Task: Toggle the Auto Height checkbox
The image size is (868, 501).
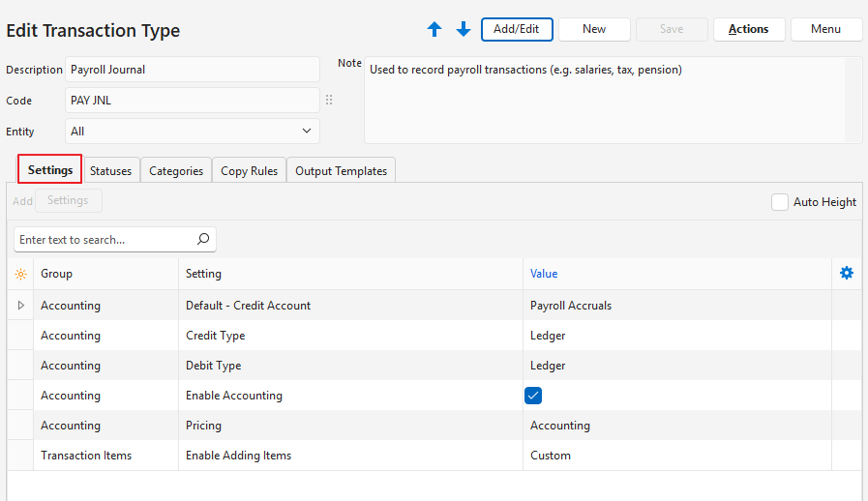Action: tap(780, 202)
